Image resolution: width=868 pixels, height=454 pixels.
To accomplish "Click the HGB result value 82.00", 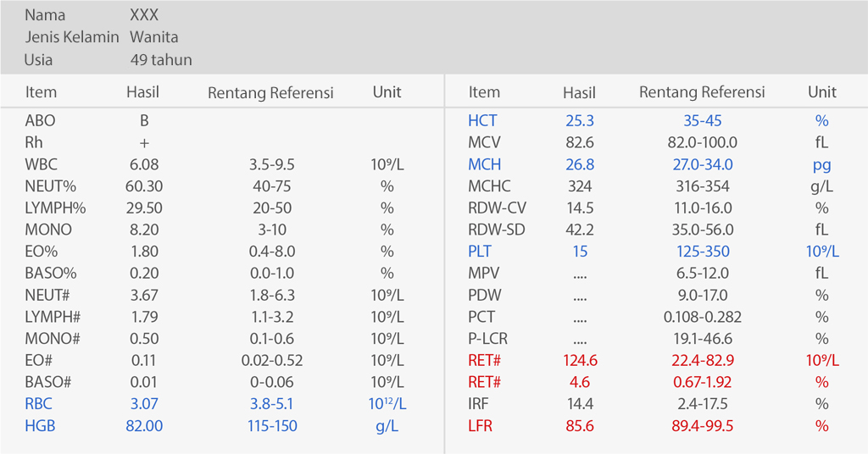I will [144, 426].
